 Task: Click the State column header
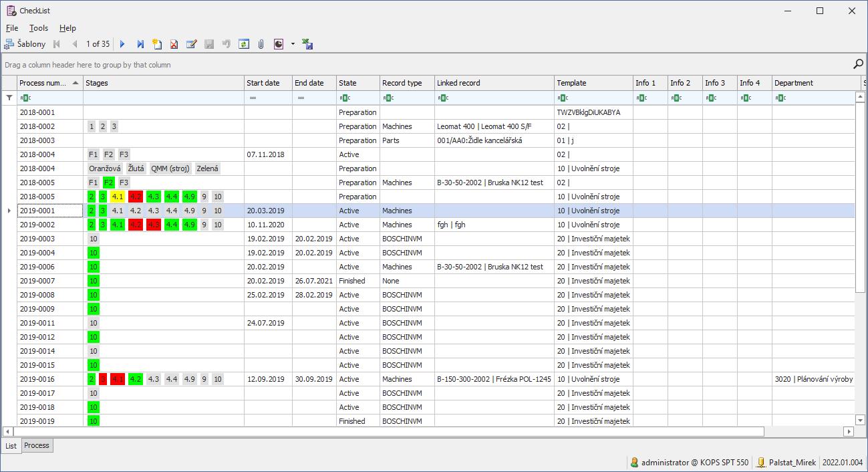pyautogui.click(x=358, y=83)
